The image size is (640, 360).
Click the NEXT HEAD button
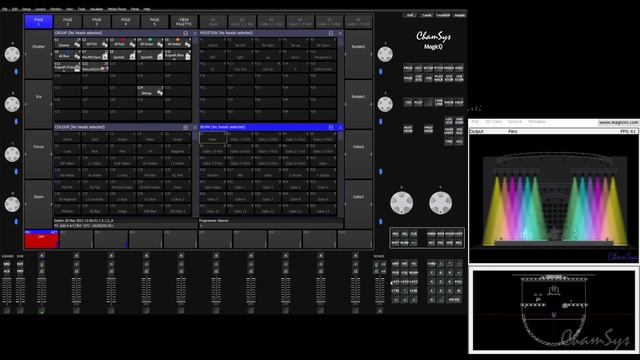[408, 129]
